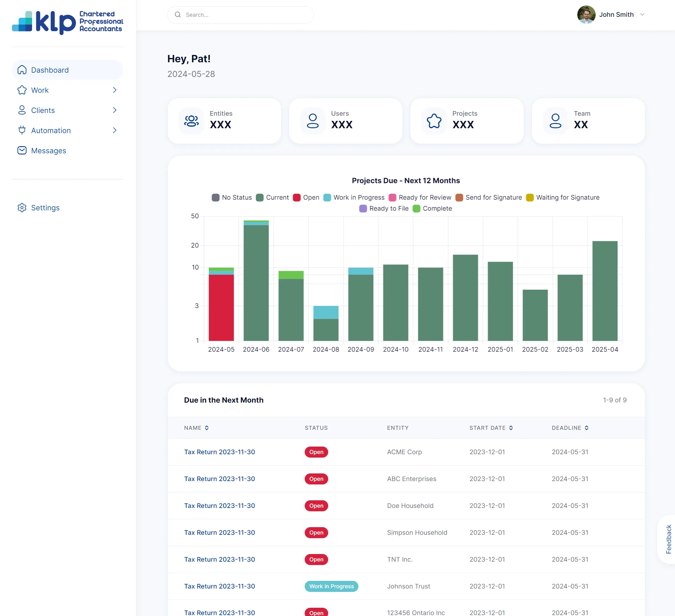Click the Team card person icon
Screen dimensions: 675x616
555,121
